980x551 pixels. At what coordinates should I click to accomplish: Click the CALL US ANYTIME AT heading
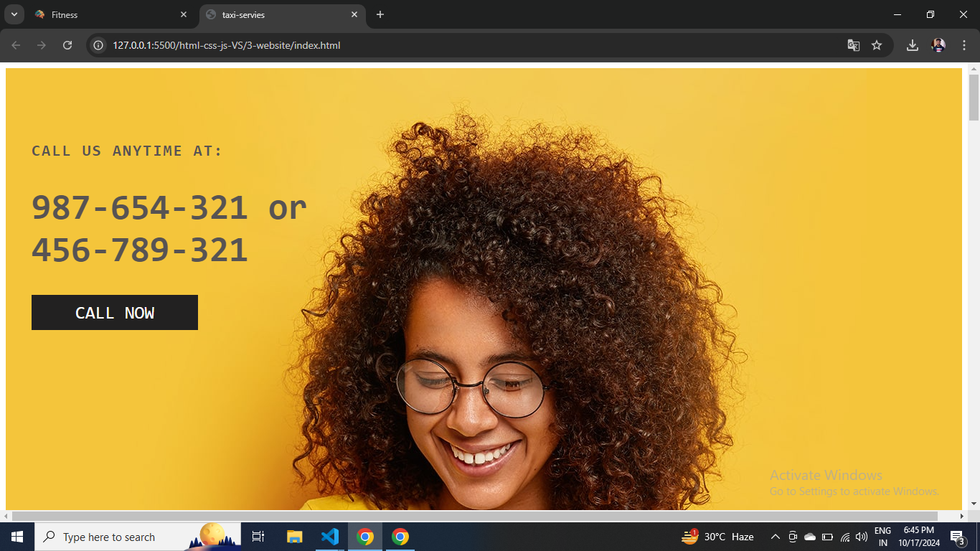[x=127, y=151]
